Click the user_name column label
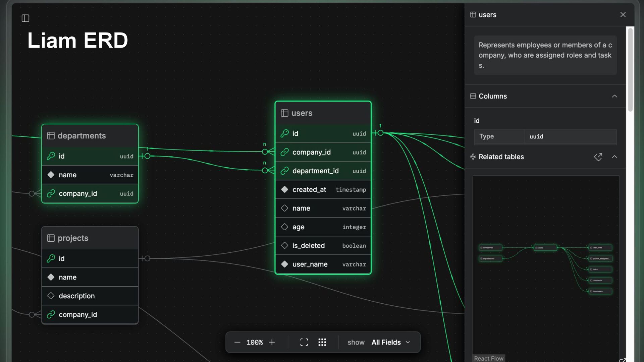644x362 pixels. pos(310,264)
